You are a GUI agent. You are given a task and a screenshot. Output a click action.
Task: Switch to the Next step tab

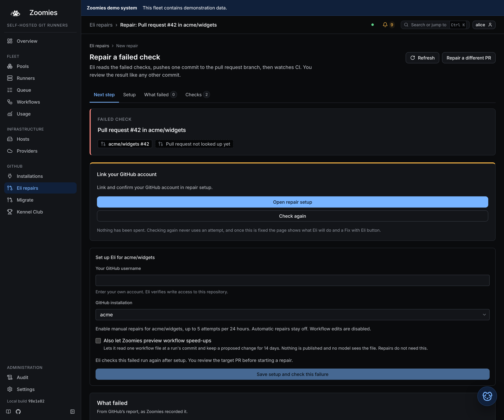coord(104,94)
